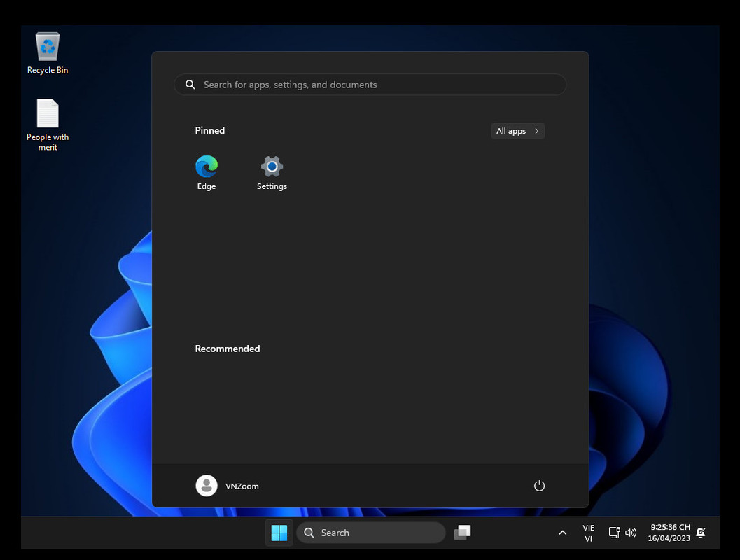
Task: Open the clock and date flyout
Action: (x=669, y=533)
